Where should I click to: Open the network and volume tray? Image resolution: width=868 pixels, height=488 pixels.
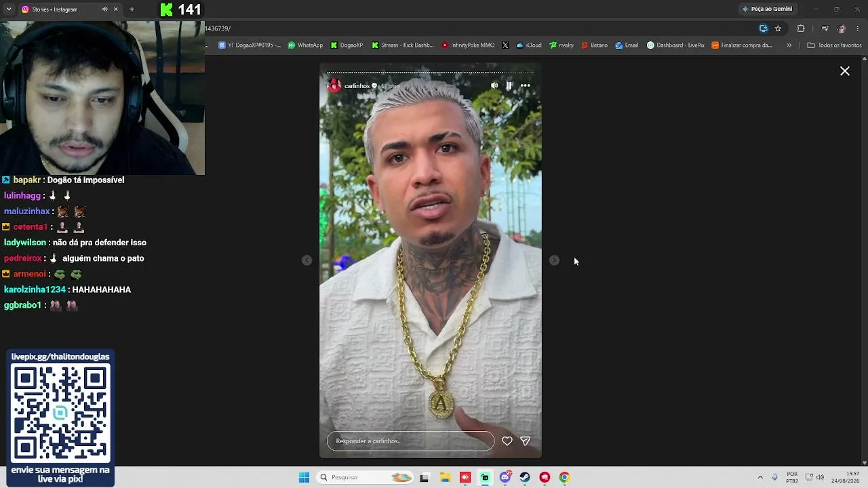(x=814, y=477)
